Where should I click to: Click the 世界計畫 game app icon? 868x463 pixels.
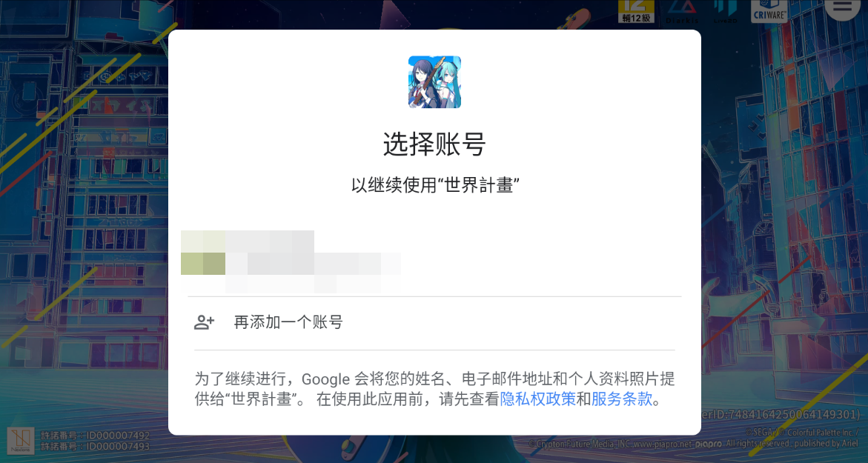(x=434, y=82)
